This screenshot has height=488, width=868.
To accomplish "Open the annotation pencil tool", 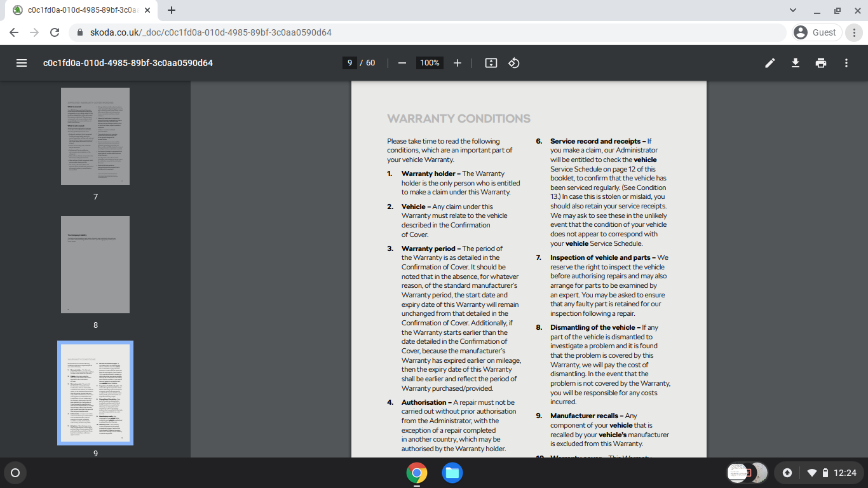I will [770, 63].
